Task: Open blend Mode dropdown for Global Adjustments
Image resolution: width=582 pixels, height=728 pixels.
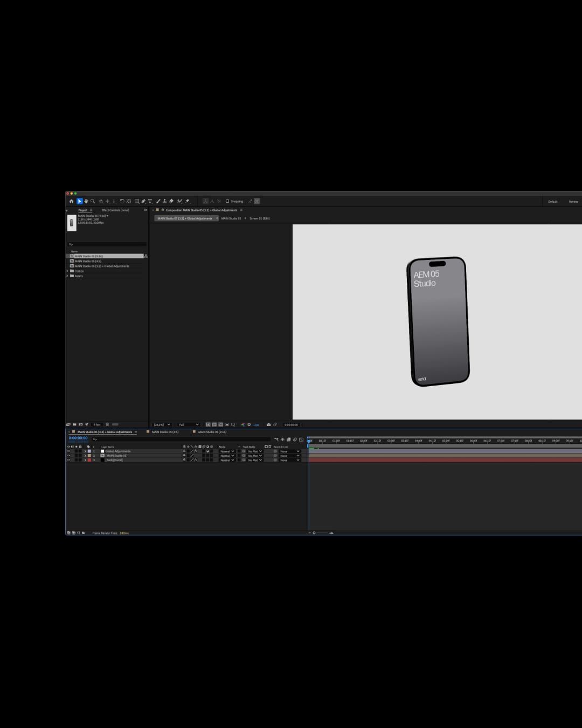Action: [x=227, y=451]
